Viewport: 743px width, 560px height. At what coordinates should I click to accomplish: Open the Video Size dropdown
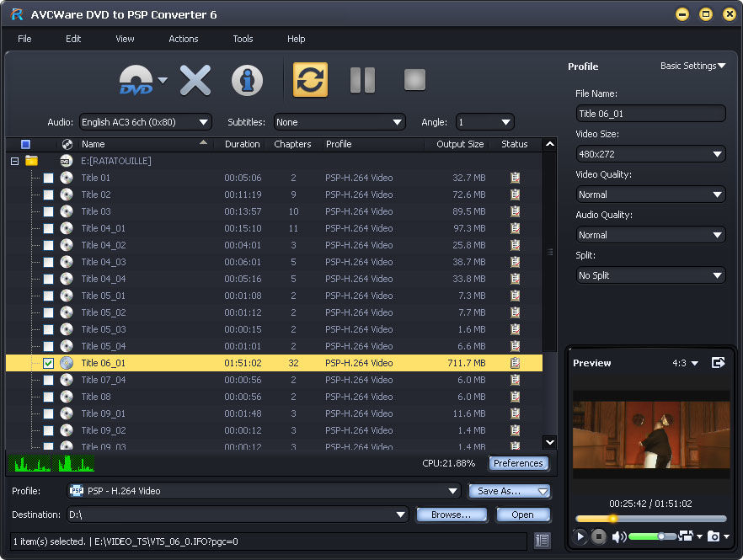coord(650,154)
